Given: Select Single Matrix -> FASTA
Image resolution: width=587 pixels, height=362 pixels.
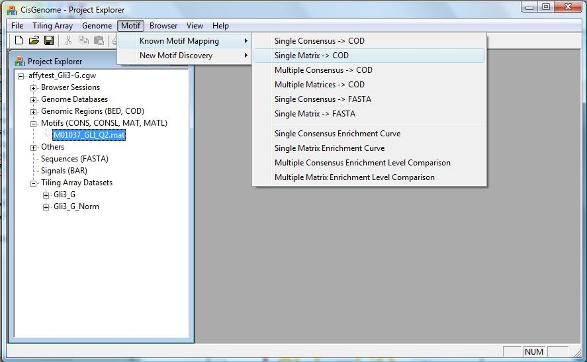Looking at the screenshot, I should 369,114.
